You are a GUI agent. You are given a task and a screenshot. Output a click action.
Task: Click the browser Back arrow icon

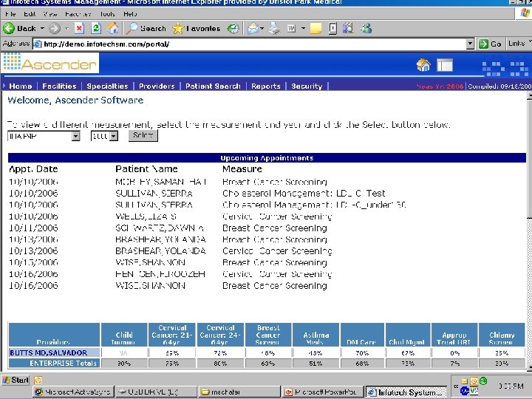pos(9,29)
